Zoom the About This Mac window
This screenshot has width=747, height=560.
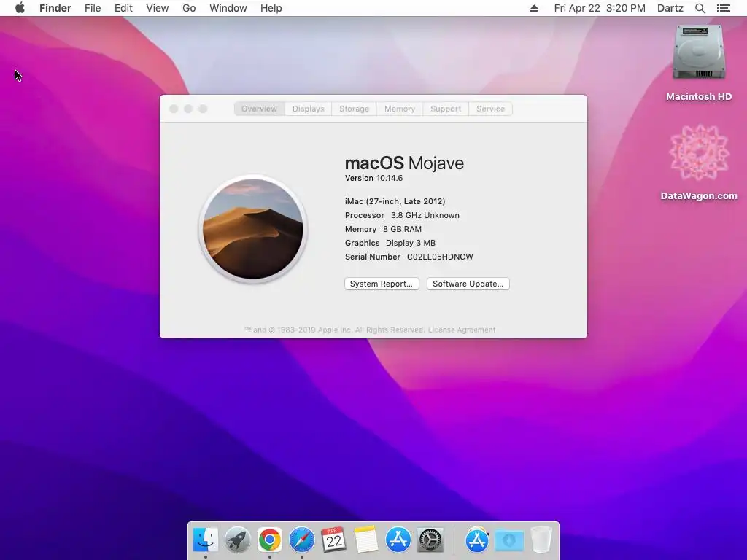(x=203, y=109)
